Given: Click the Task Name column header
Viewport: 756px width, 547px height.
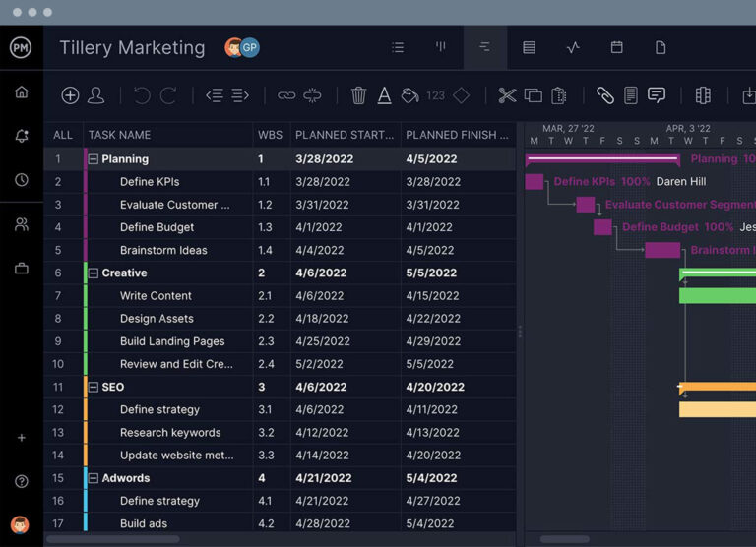Looking at the screenshot, I should [x=119, y=135].
